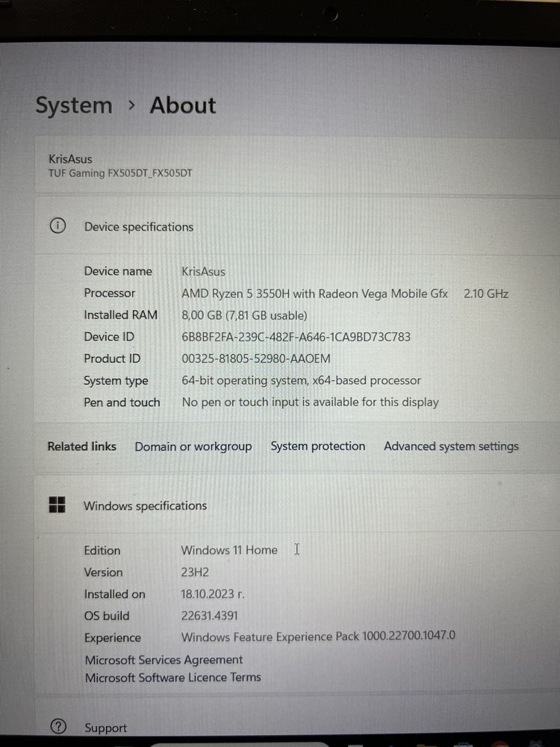
Task: Select the 8,00 GB installed RAM value
Action: (244, 315)
